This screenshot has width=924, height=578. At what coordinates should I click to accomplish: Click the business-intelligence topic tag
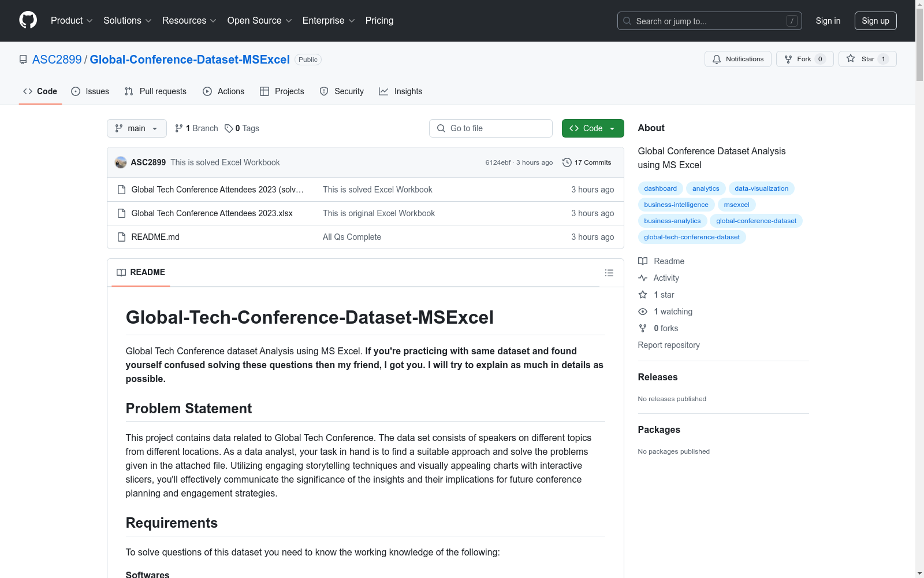[676, 205]
